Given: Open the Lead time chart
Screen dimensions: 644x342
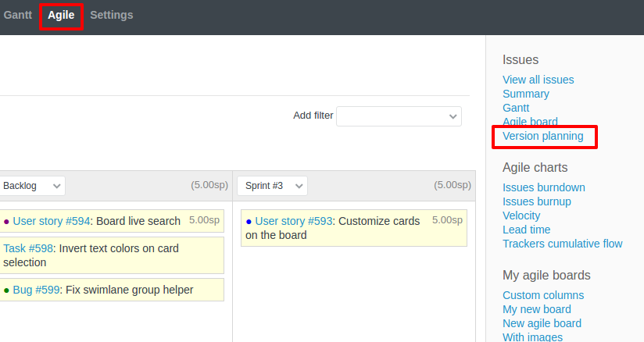Looking at the screenshot, I should pyautogui.click(x=526, y=230).
